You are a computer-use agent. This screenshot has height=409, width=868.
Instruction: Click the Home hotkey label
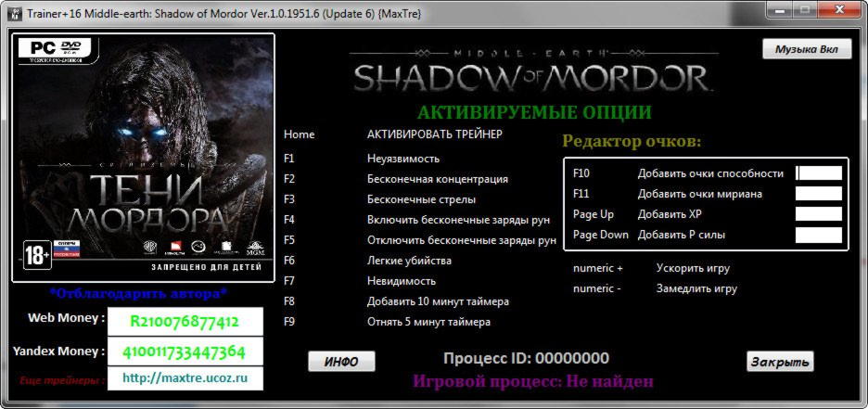coord(299,134)
